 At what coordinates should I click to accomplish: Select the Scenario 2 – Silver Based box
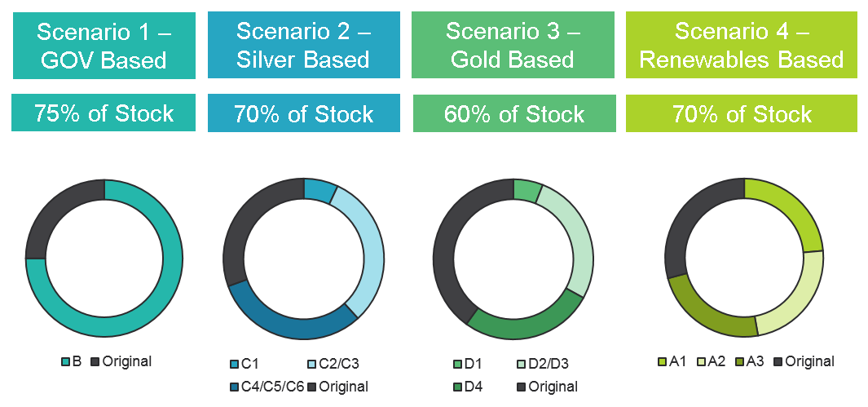(x=304, y=46)
